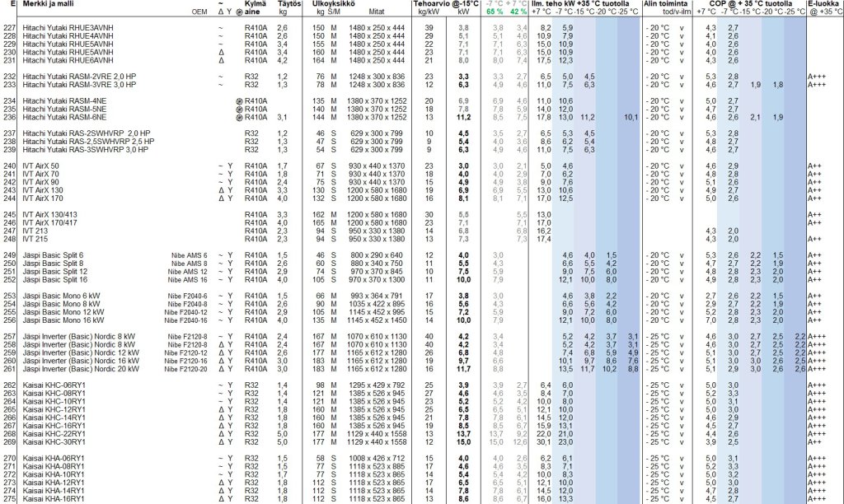The width and height of the screenshot is (844, 504).
Task: Select the 'Kaisai KHC-30RY1' model cell
Action: click(54, 442)
